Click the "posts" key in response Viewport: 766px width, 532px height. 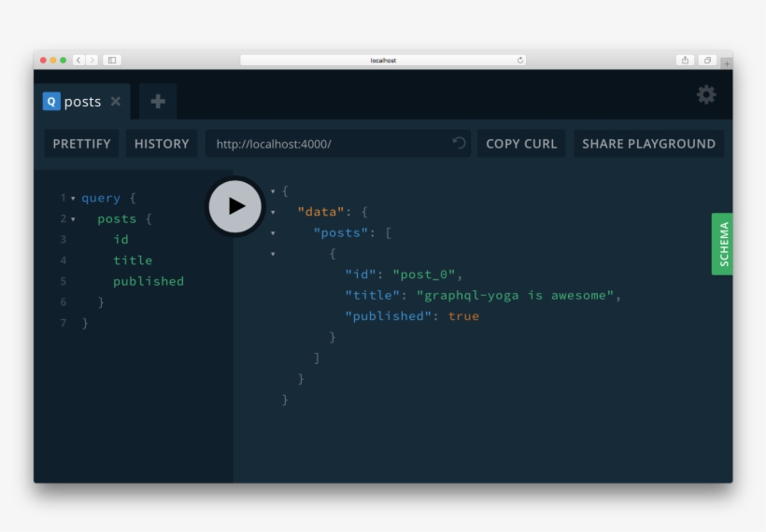pyautogui.click(x=341, y=232)
